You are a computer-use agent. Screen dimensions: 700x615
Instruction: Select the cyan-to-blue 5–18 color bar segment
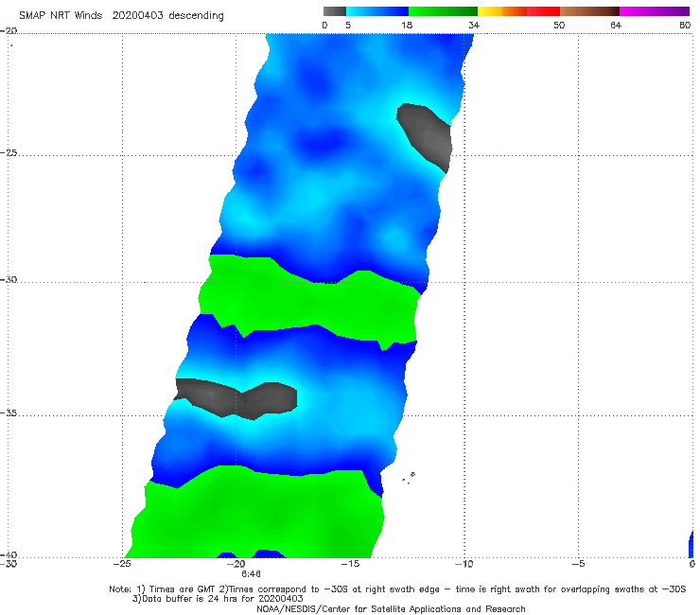tap(377, 11)
